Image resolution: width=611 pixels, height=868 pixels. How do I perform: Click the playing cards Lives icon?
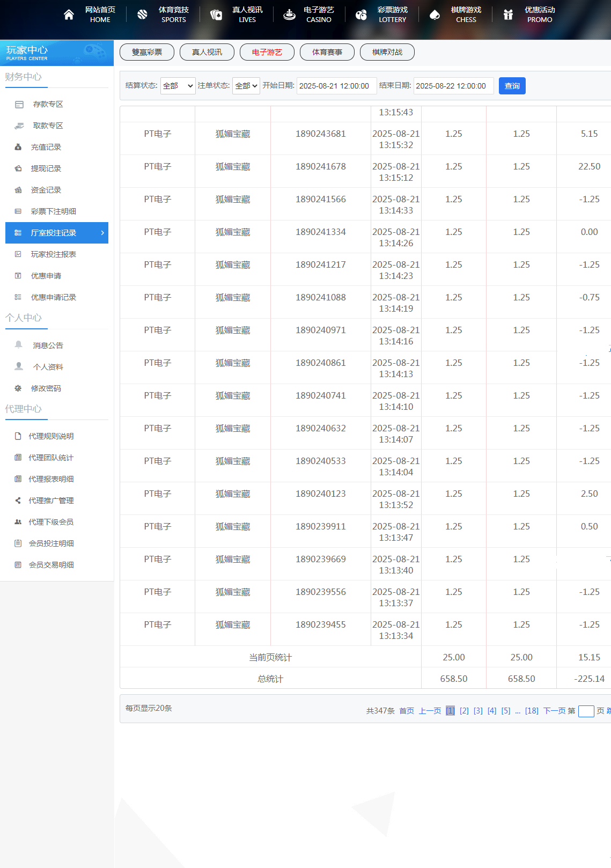click(216, 14)
